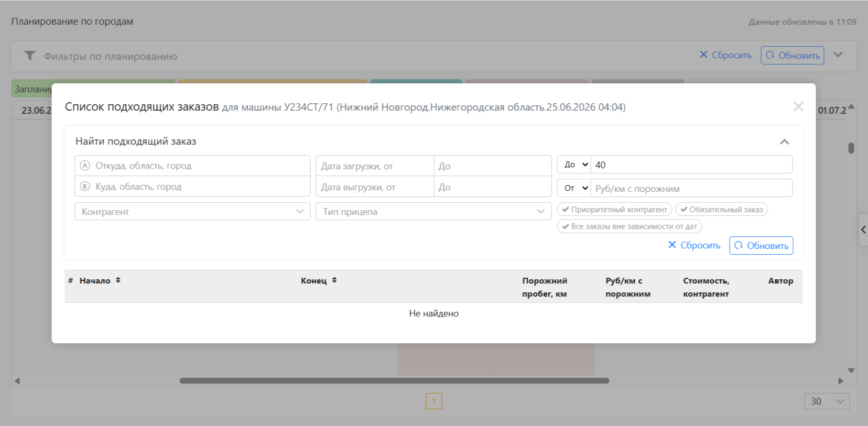Click 'Обновить' button in the dialog
868x426 pixels.
761,246
